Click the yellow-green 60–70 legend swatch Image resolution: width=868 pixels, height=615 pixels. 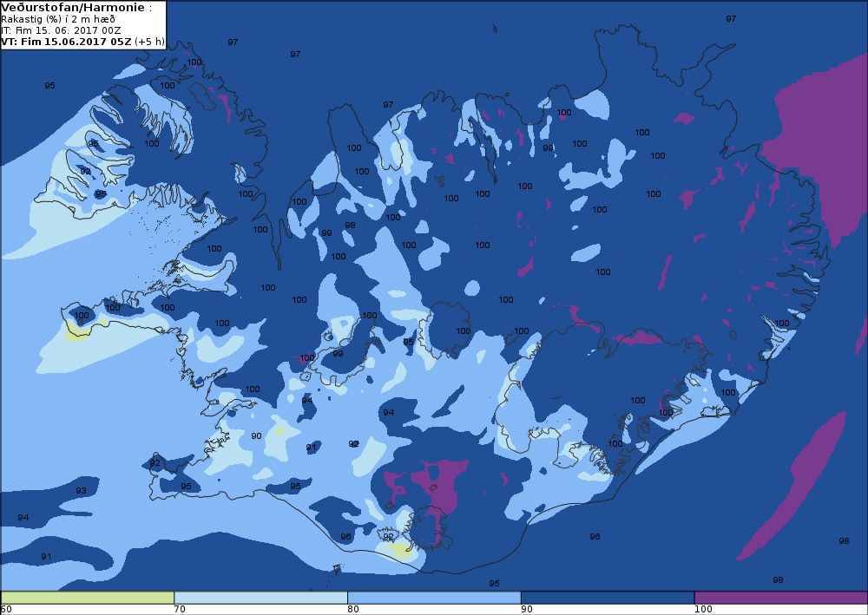tap(88, 598)
